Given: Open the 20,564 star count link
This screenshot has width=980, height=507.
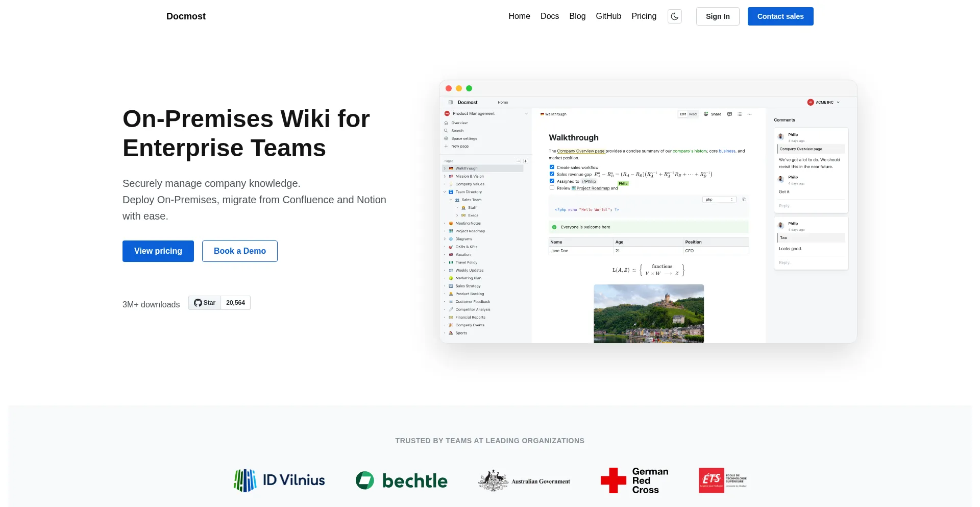Looking at the screenshot, I should [x=235, y=303].
